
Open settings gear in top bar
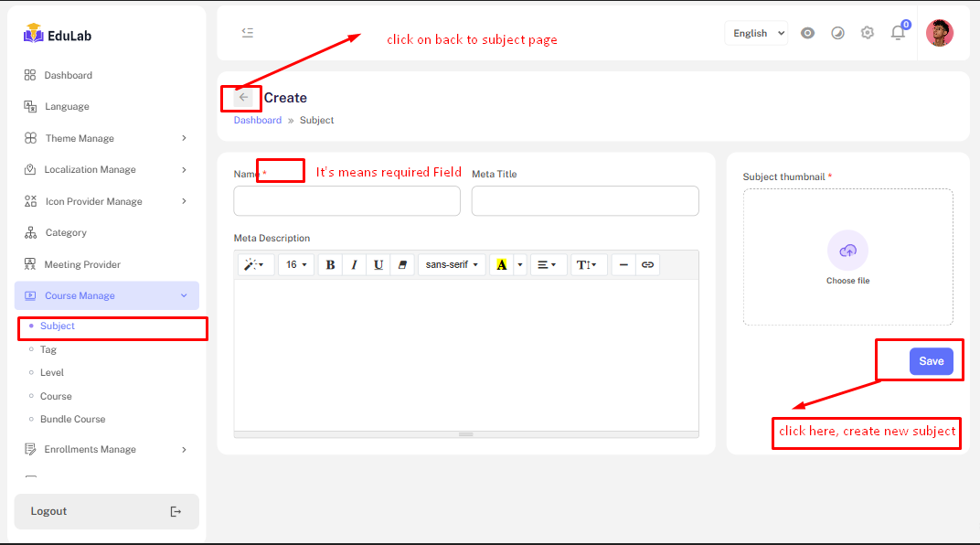[x=868, y=33]
